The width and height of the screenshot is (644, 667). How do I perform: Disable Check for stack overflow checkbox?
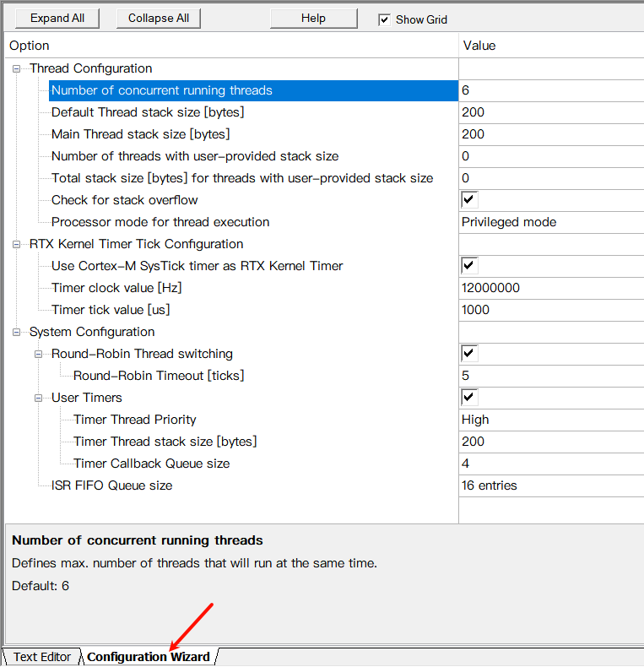469,200
